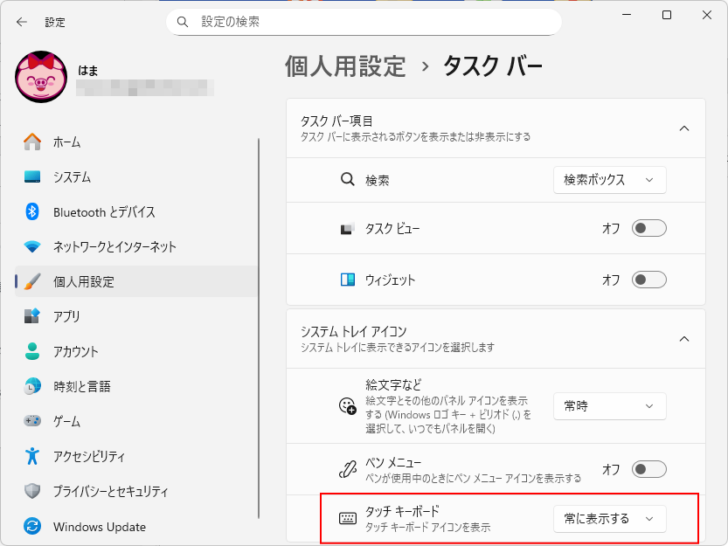Image resolution: width=728 pixels, height=546 pixels.
Task: Enable the ペン メニュー toggle
Action: 649,469
